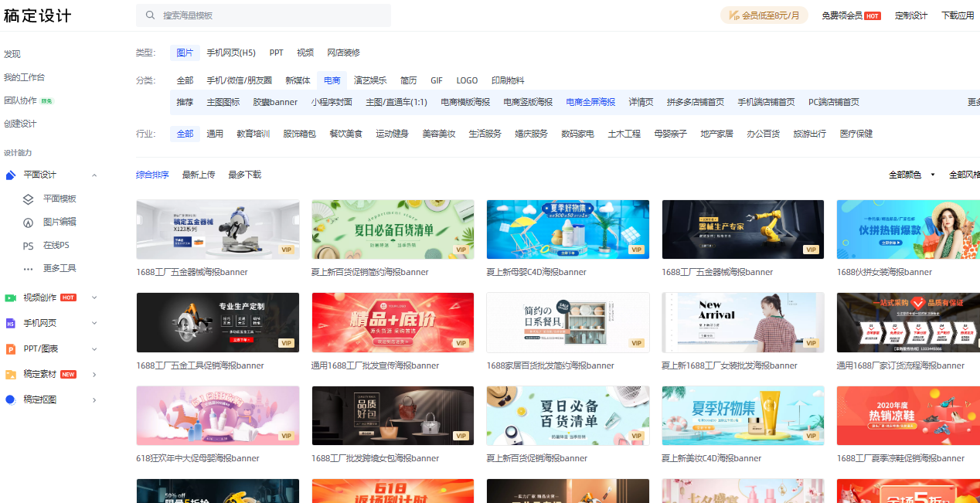980x503 pixels.
Task: Filter industry by 教育培训
Action: click(254, 134)
